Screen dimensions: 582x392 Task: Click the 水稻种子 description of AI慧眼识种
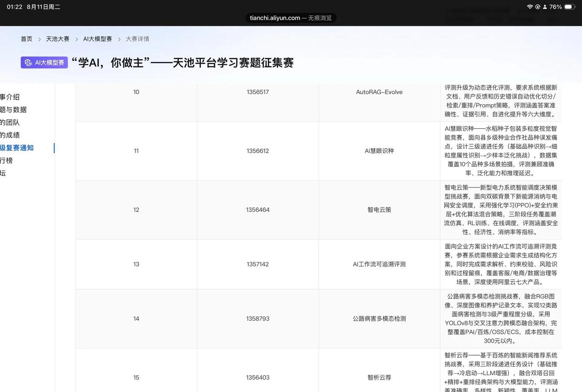tap(501, 151)
